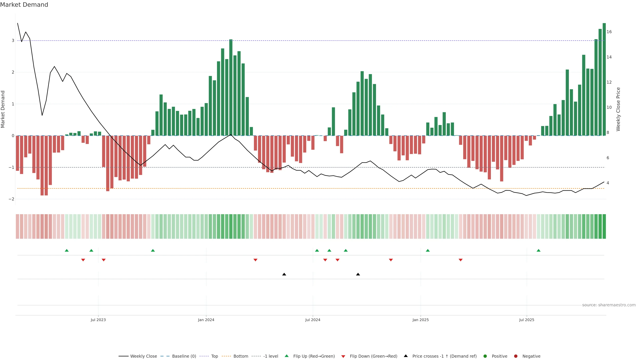The width and height of the screenshot is (644, 362).
Task: Toggle the Top legend entry
Action: (x=214, y=356)
